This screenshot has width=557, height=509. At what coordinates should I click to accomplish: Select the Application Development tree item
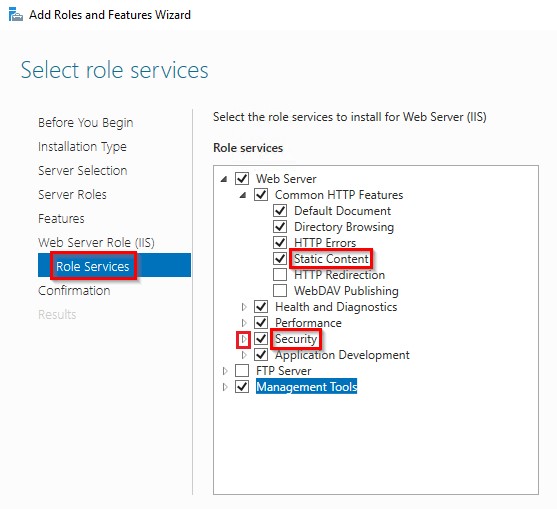pos(342,355)
